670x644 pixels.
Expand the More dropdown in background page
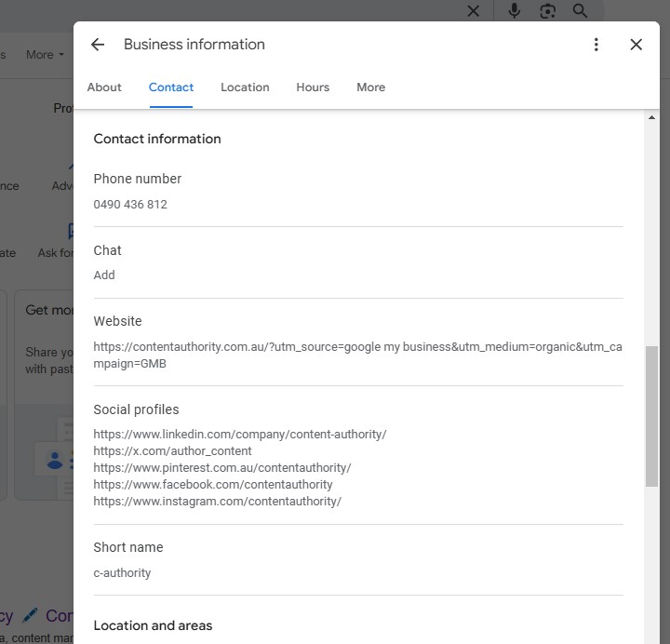pyautogui.click(x=45, y=55)
